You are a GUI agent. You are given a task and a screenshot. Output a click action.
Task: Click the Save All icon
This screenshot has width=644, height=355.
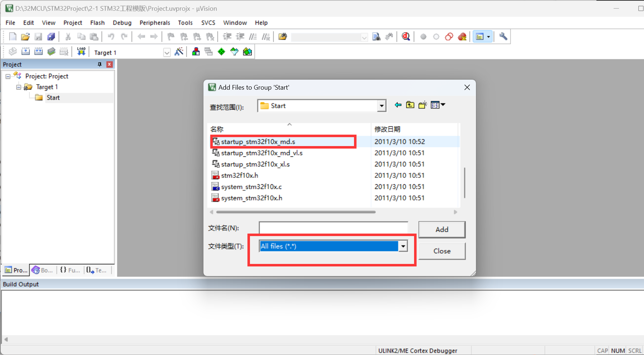click(x=51, y=36)
